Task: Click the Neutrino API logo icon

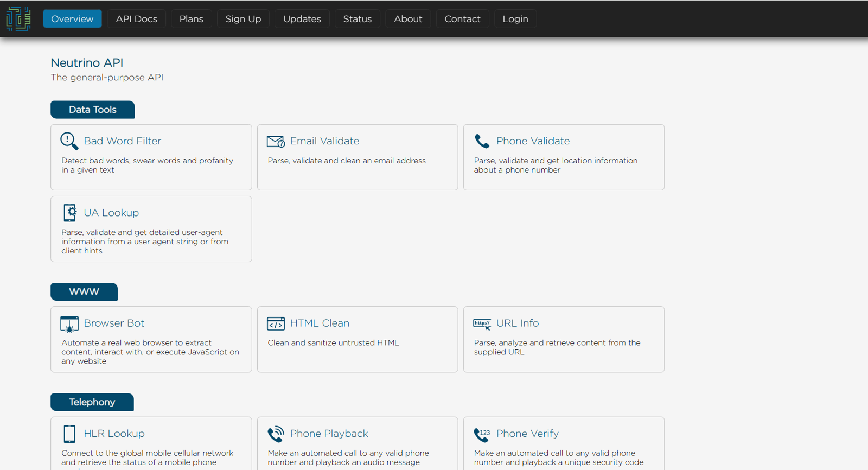Action: [18, 18]
